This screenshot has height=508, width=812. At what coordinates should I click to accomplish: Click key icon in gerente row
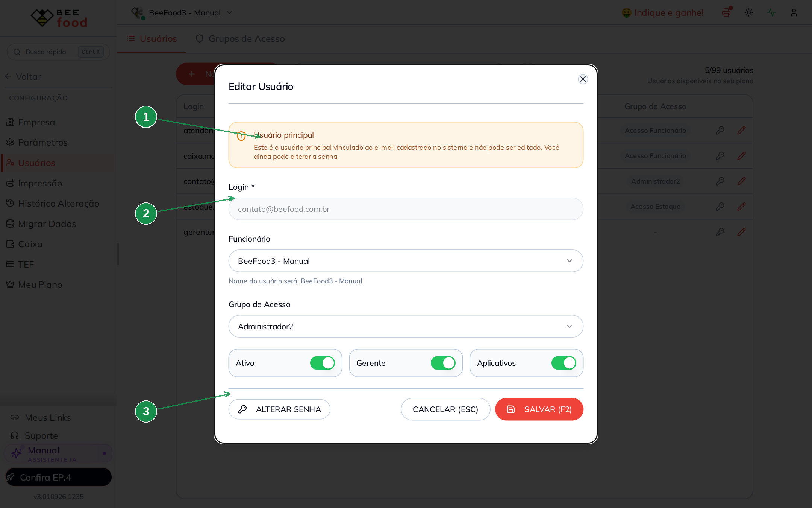pyautogui.click(x=720, y=232)
